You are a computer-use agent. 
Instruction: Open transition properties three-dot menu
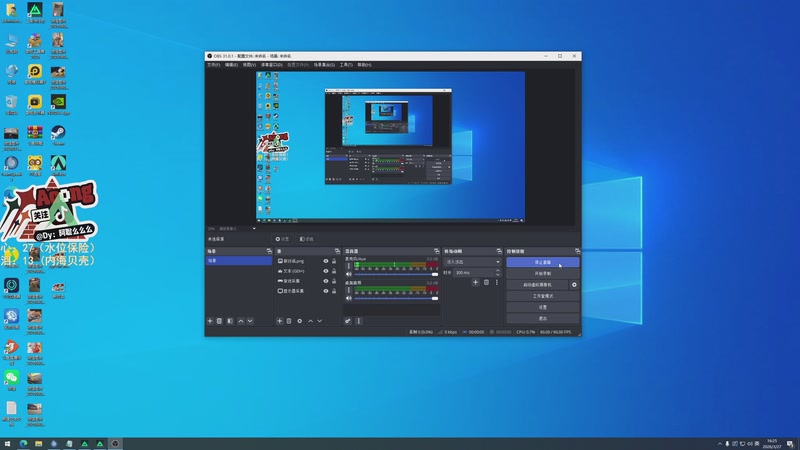tap(497, 282)
